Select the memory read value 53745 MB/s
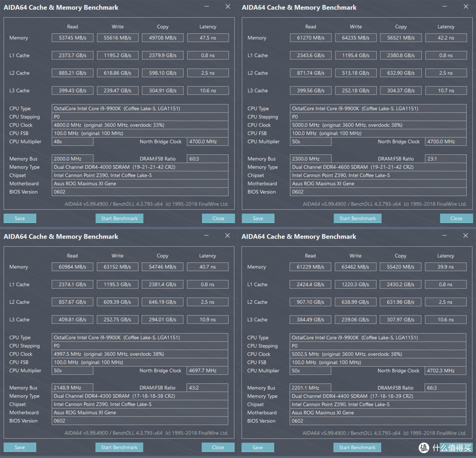This screenshot has height=458, width=476. click(x=73, y=38)
